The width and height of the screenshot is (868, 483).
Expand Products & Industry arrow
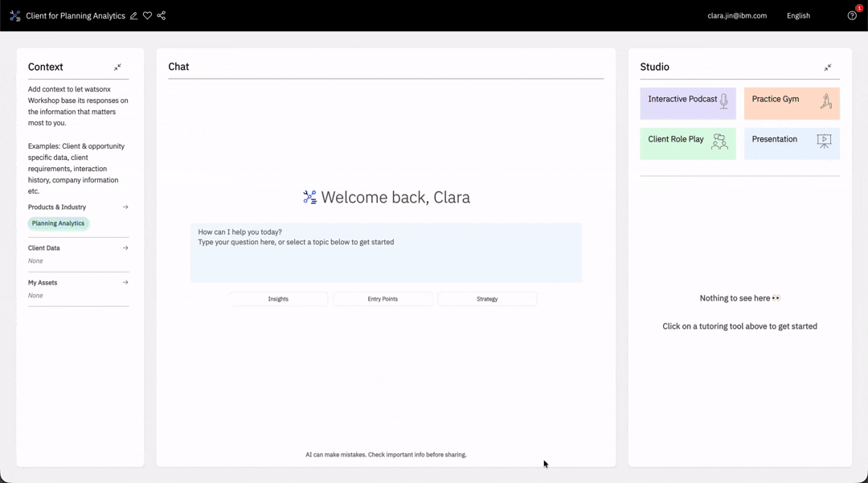(x=125, y=207)
